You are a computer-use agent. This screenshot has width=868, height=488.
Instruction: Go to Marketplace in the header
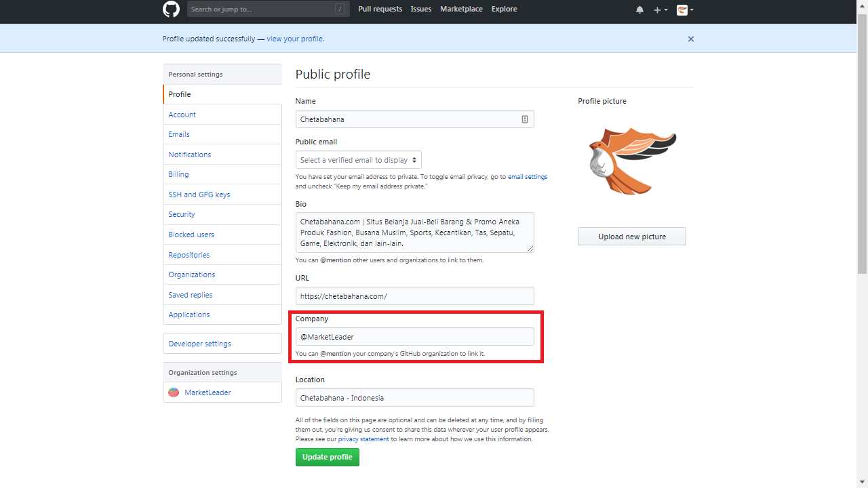click(461, 9)
